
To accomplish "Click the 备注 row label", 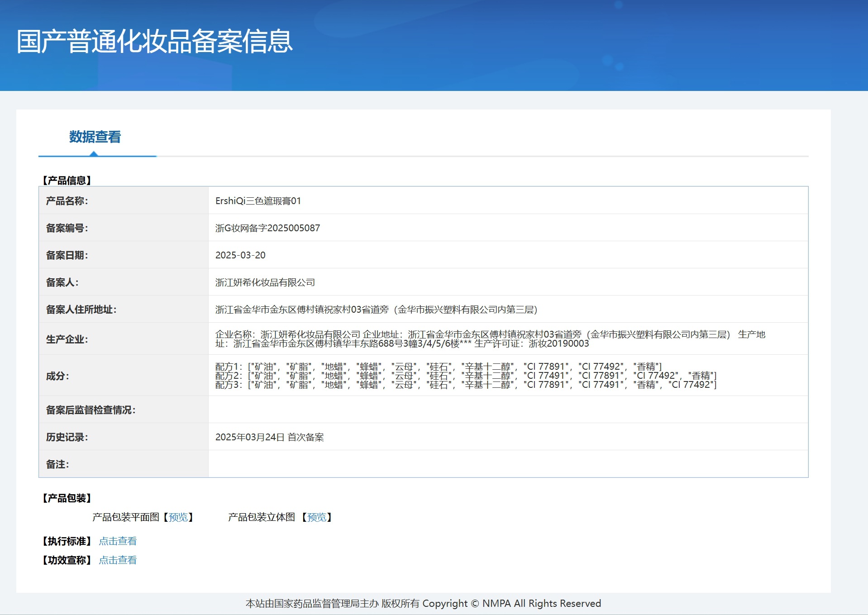I will tap(57, 464).
